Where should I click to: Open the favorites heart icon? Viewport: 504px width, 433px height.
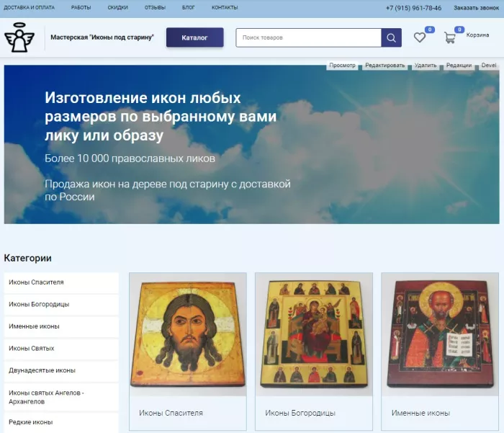point(420,37)
